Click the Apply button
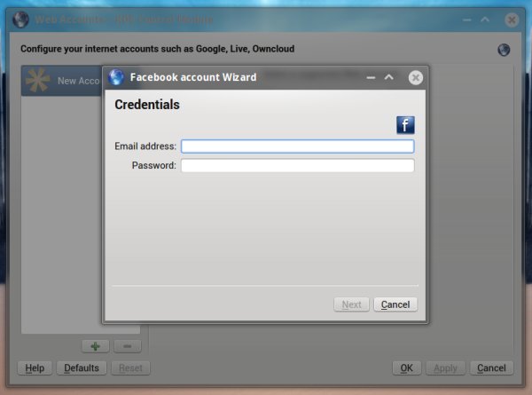Screen dimensions: 532x395 [445, 367]
